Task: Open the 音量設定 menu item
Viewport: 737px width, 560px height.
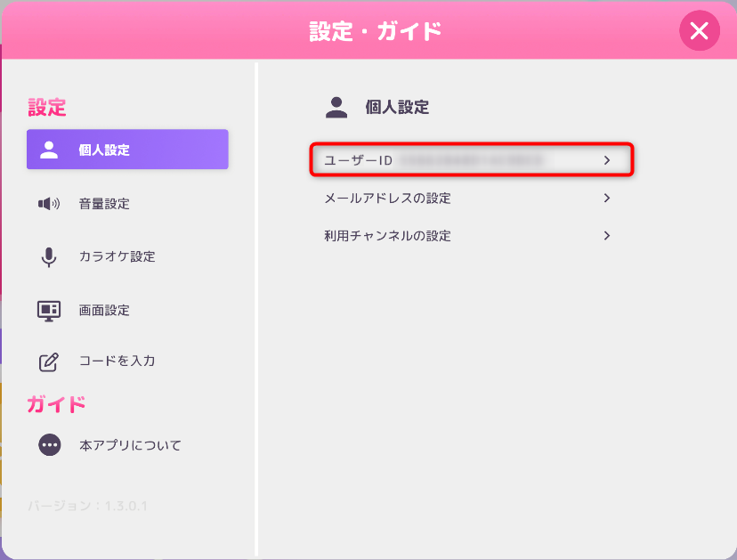Action: pos(104,204)
